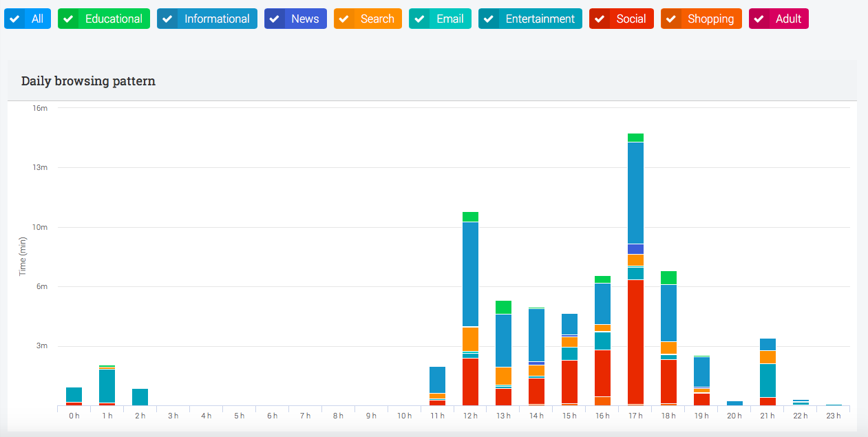
Task: Click the '10m' y-axis label
Action: pos(41,227)
